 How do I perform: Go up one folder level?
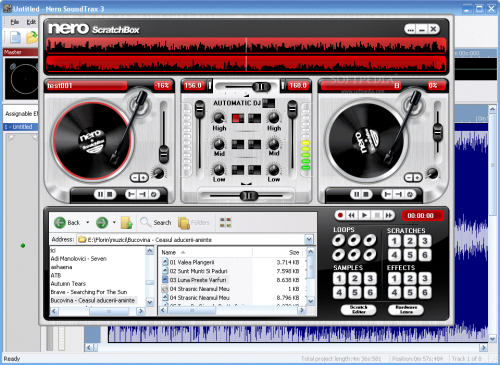click(x=127, y=223)
